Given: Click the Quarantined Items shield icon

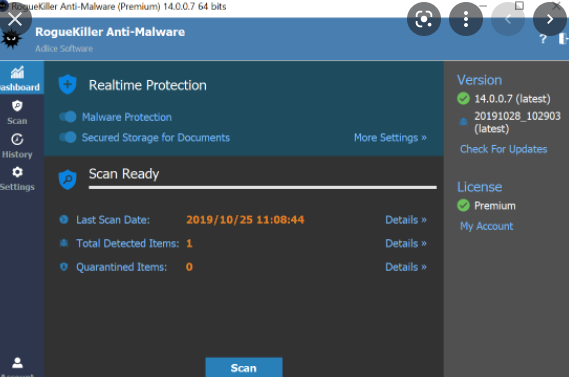Looking at the screenshot, I should (64, 267).
